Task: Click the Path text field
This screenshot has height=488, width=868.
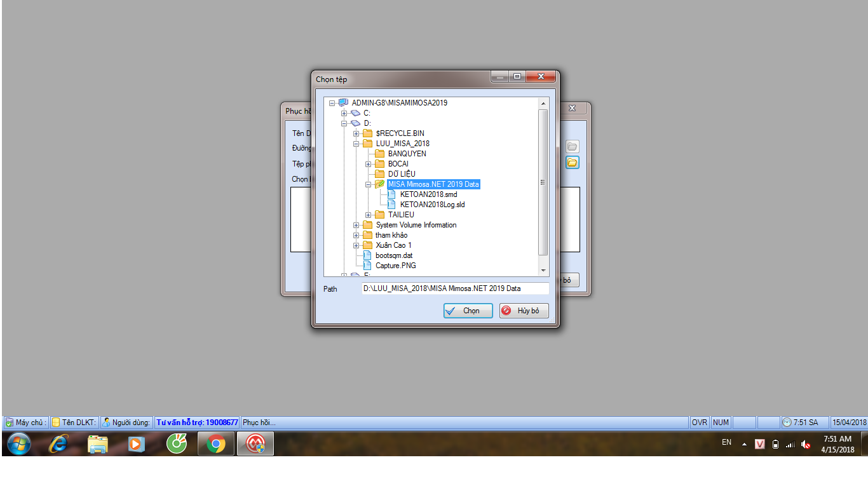Action: (455, 288)
